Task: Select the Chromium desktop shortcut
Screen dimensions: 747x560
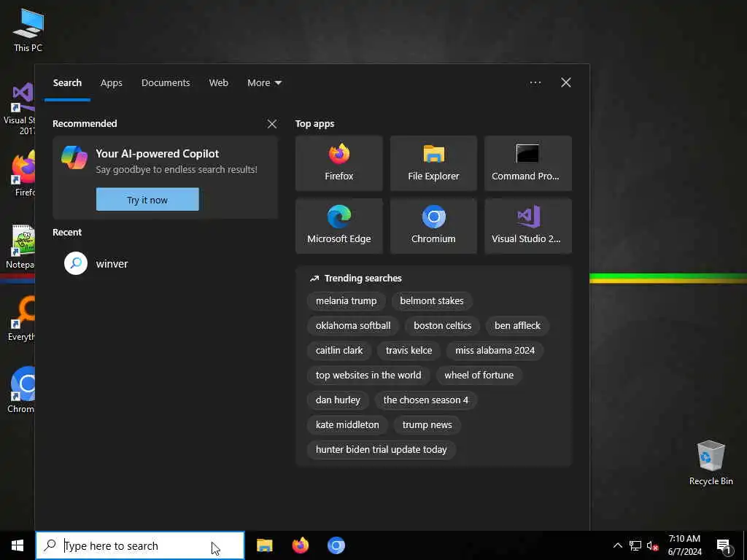Action: (21, 390)
